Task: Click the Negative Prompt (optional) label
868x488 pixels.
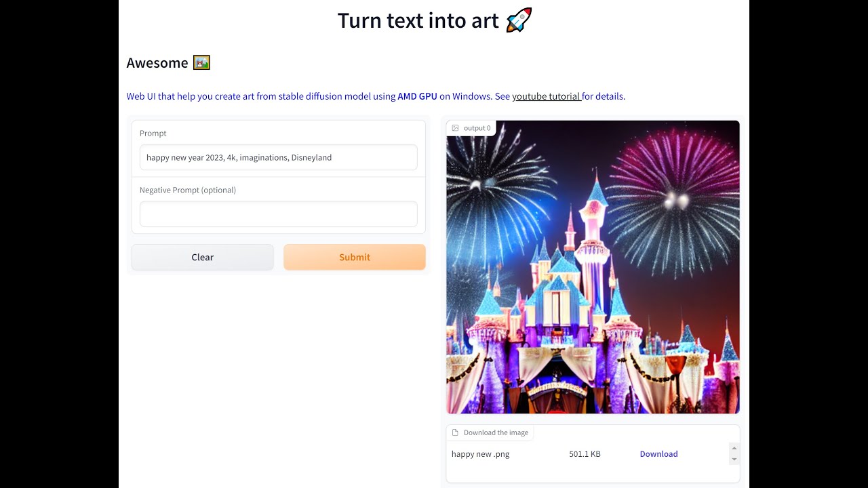Action: (x=188, y=190)
